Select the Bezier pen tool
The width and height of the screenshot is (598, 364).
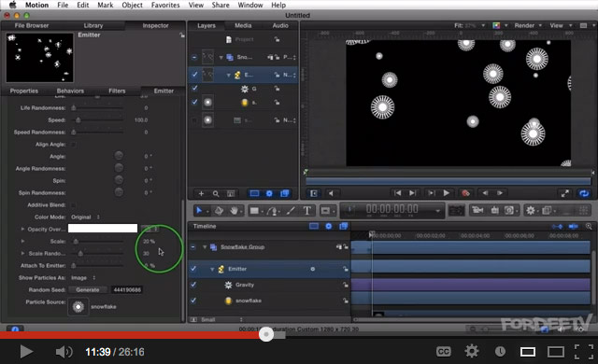click(x=272, y=211)
